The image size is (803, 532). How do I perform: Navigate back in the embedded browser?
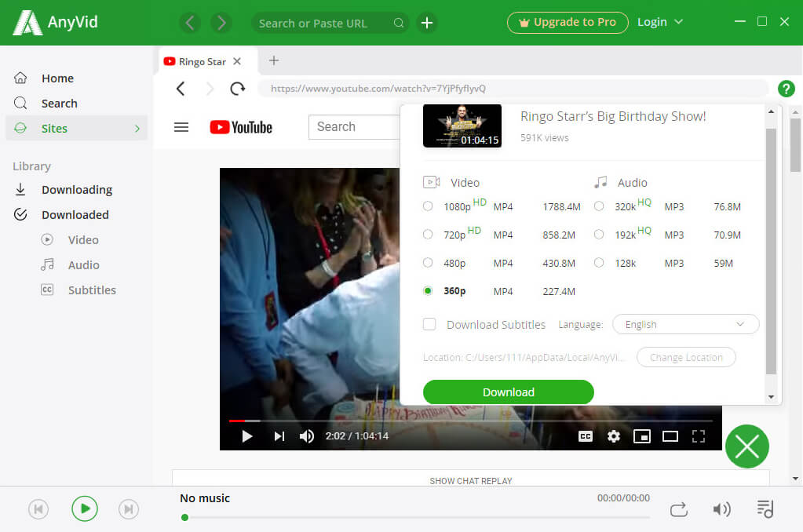tap(181, 89)
